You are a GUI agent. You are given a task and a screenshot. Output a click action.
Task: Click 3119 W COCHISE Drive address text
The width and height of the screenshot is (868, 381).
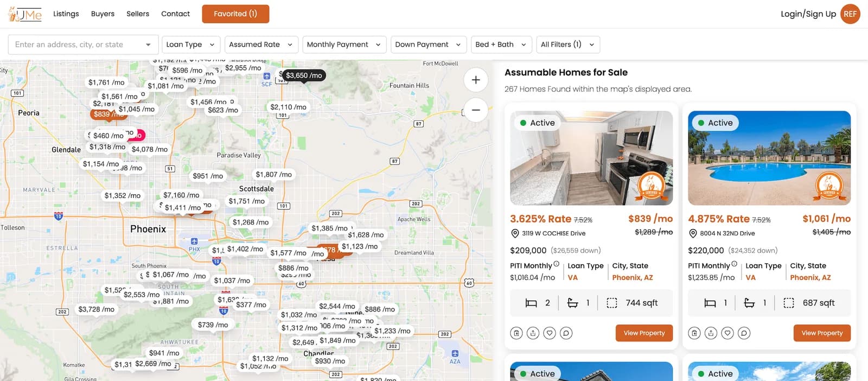554,233
